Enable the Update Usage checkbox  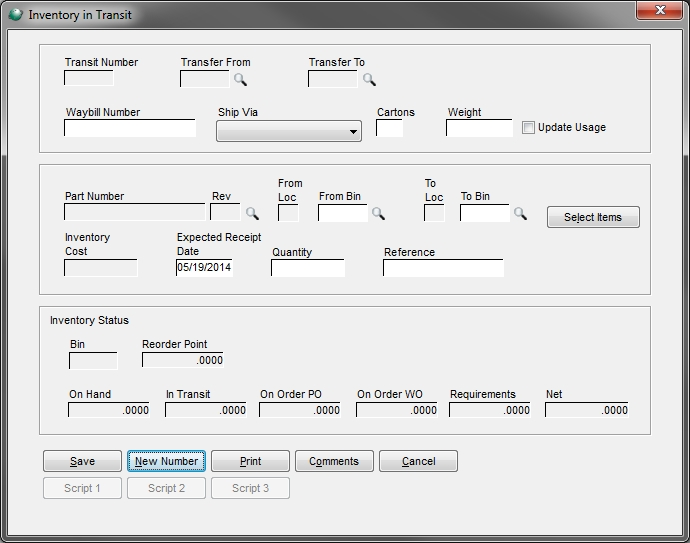(x=528, y=128)
